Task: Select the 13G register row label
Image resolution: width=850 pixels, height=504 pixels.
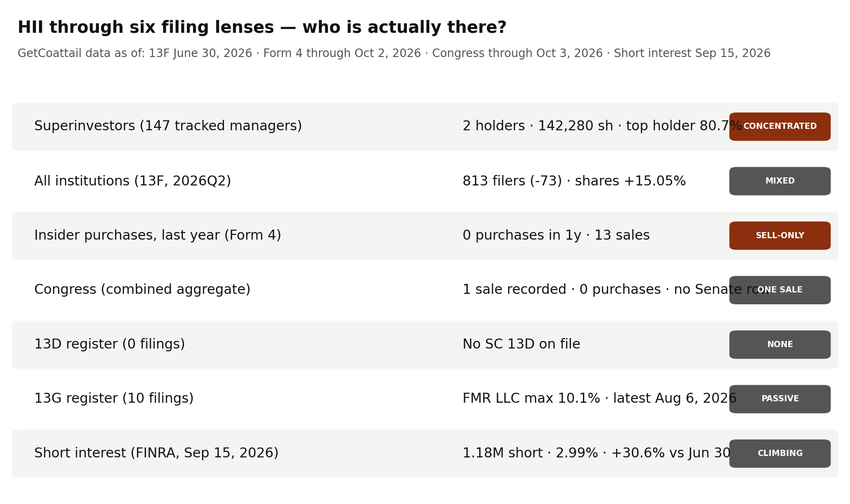Action: pos(114,399)
